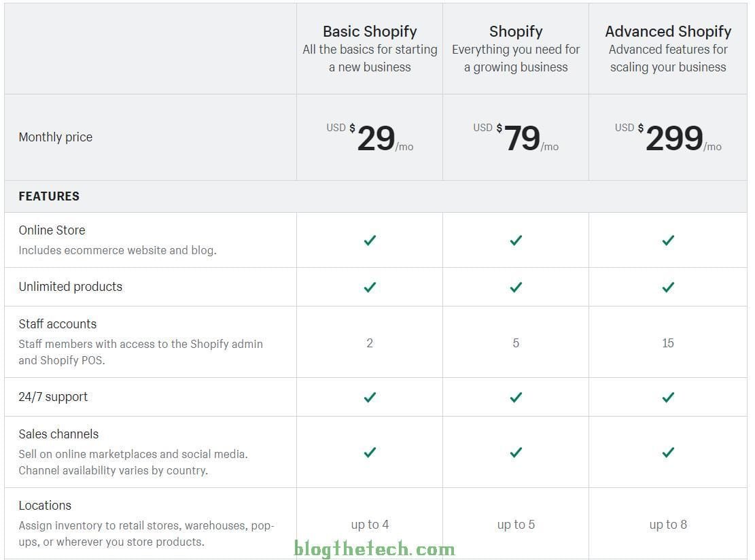
Task: Click 24/7 support checkmark under Basic Shopify
Action: (370, 397)
